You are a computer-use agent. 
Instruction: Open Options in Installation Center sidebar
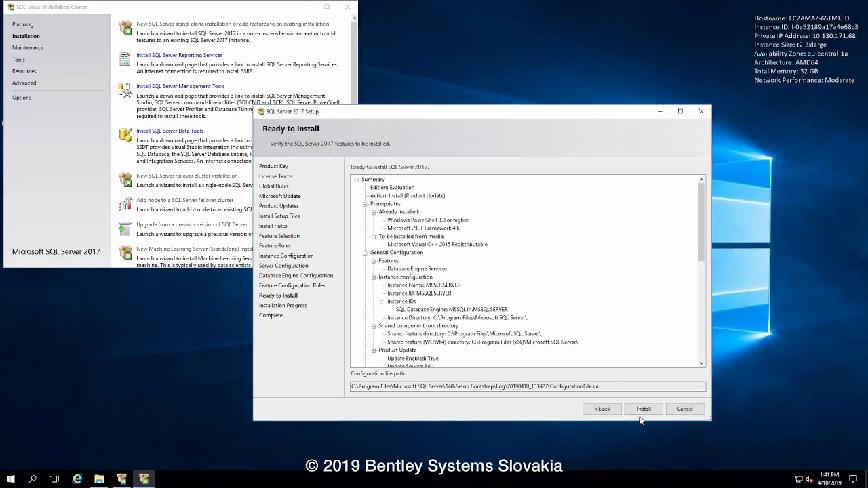(21, 98)
